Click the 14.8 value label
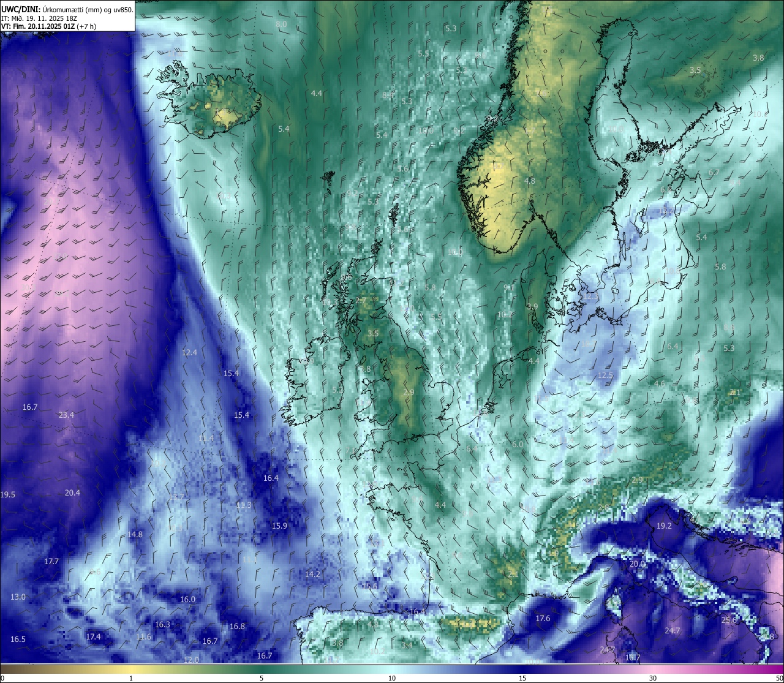The image size is (784, 683). click(x=135, y=535)
